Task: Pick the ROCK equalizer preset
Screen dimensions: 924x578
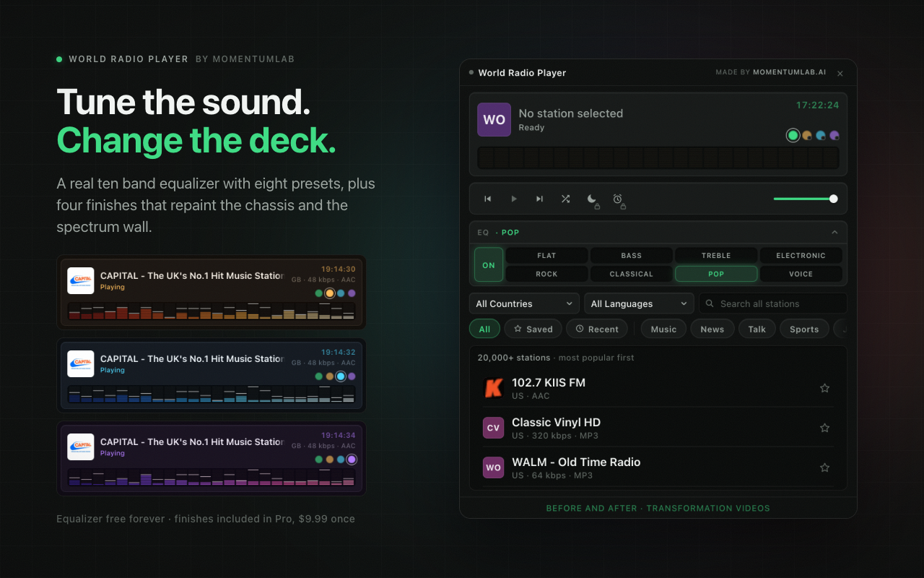Action: [546, 274]
